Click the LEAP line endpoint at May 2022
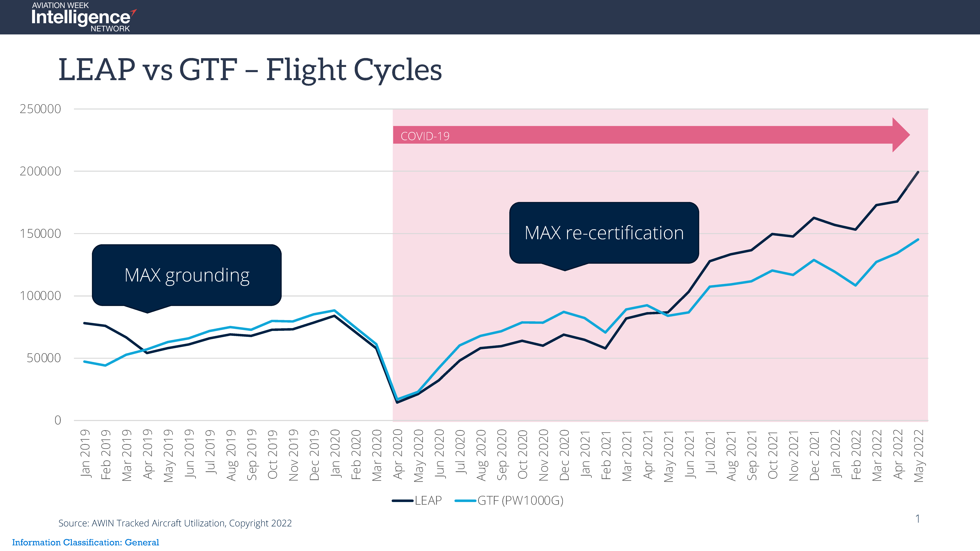 point(918,172)
